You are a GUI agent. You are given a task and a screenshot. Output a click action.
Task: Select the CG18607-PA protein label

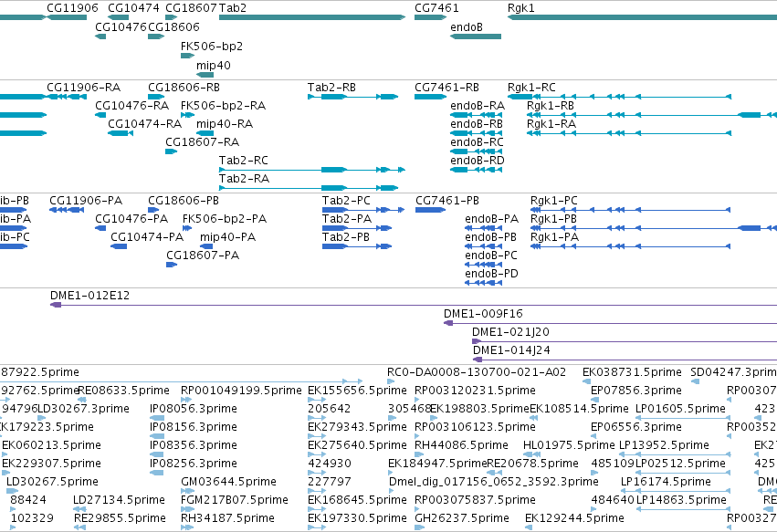click(x=203, y=256)
